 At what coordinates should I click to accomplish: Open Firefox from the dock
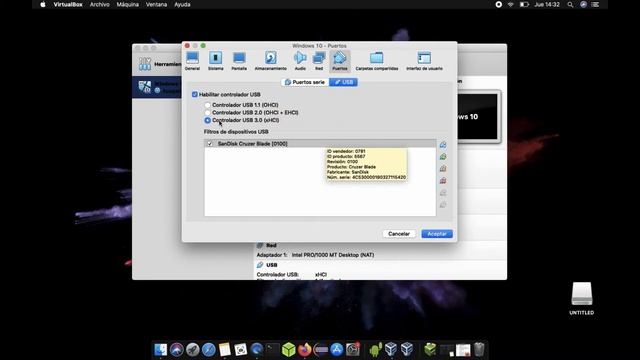coord(304,349)
